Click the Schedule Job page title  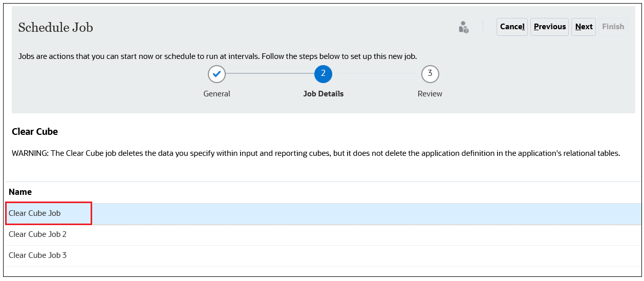pos(56,27)
